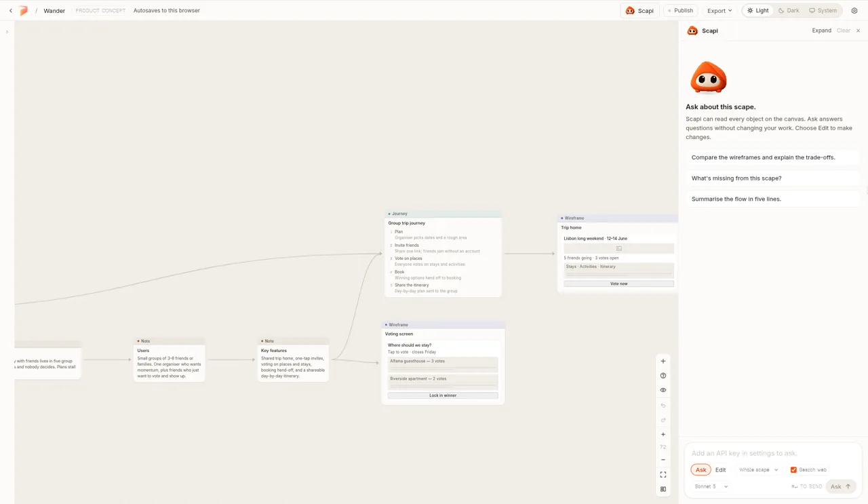
Task: Choose 'Summarise the flow in five lines' suggestion
Action: (772, 199)
